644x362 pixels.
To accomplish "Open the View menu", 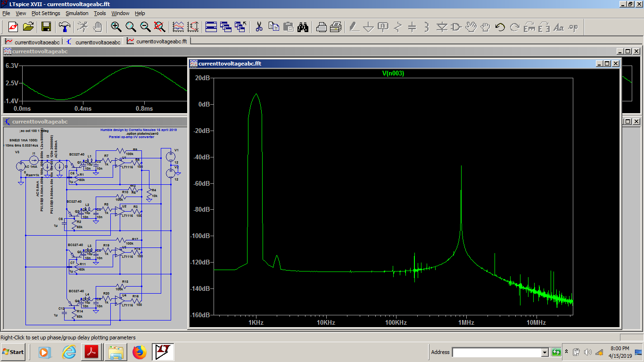I will pos(21,13).
